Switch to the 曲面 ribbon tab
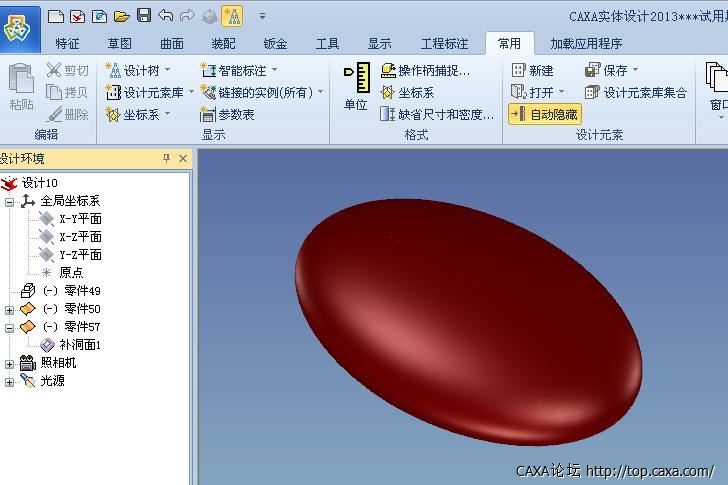Image resolution: width=728 pixels, height=485 pixels. click(x=172, y=44)
